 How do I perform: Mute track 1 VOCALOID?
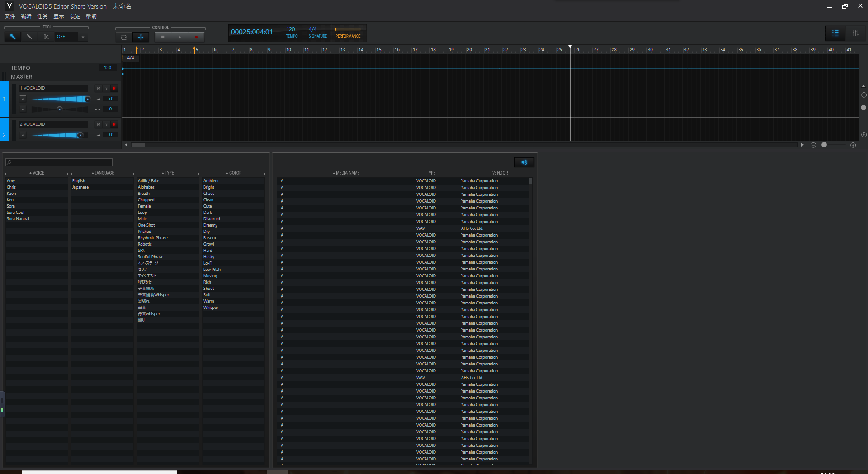pos(99,88)
